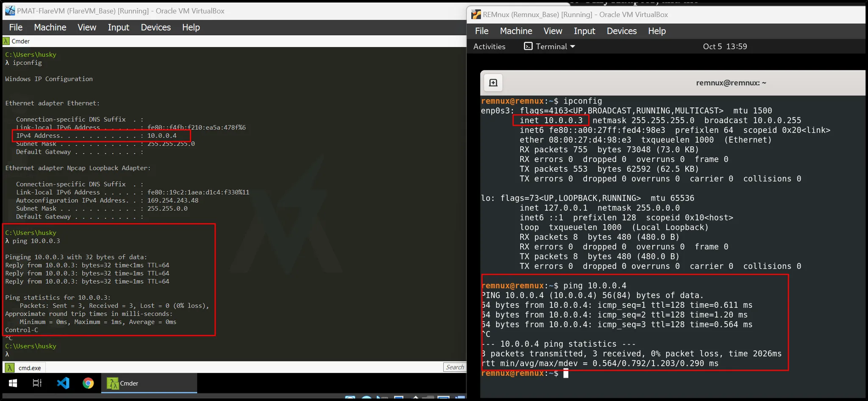
Task: Expand the Terminal app menu dropdown
Action: pos(550,46)
